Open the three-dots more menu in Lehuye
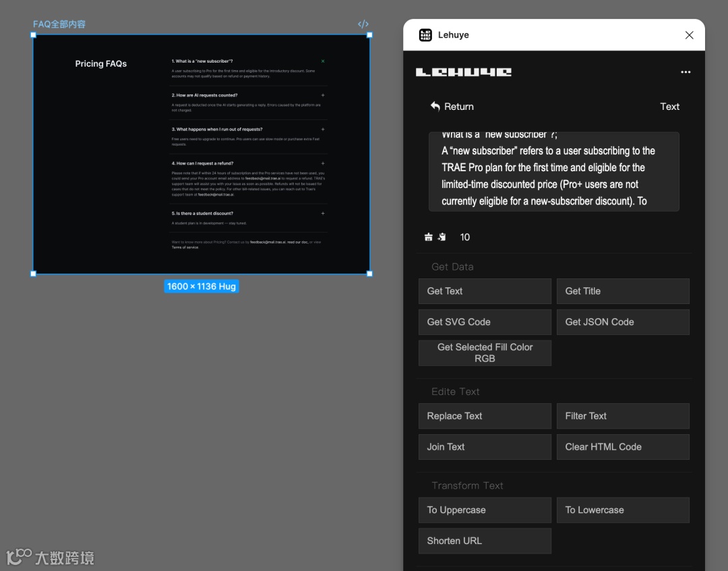The height and width of the screenshot is (571, 728). [x=686, y=72]
